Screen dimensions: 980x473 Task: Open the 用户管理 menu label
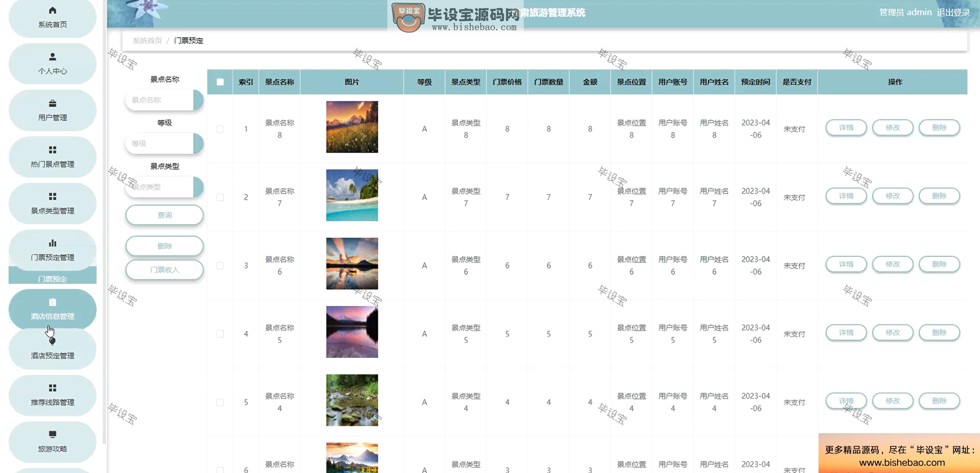(x=53, y=117)
